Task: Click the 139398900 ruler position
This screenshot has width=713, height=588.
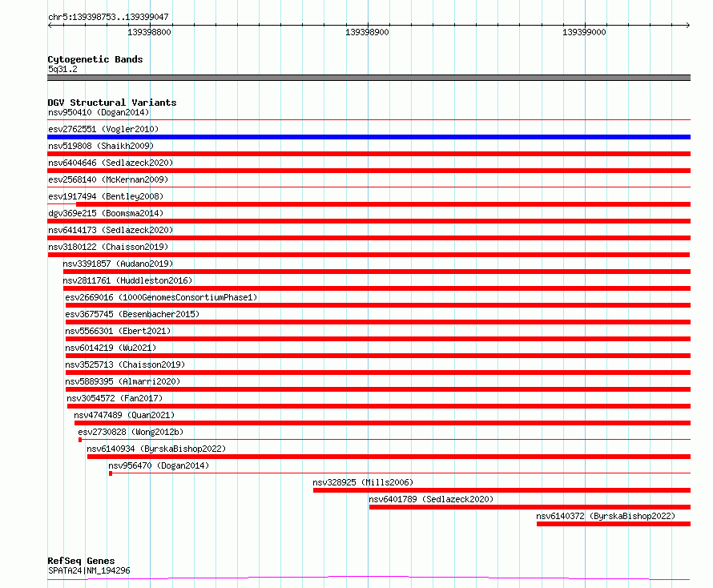Action: tap(367, 32)
